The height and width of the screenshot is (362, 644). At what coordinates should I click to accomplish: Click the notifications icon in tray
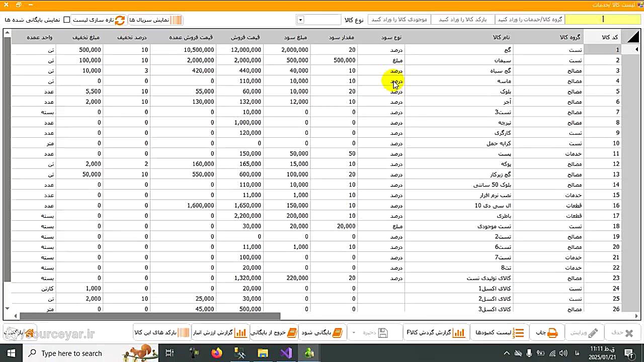pyautogui.click(x=629, y=353)
